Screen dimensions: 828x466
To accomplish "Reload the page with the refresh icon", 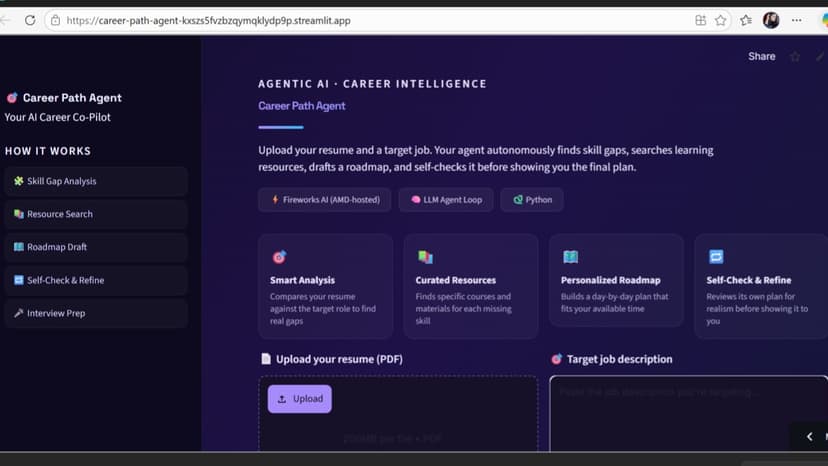I will [x=30, y=21].
